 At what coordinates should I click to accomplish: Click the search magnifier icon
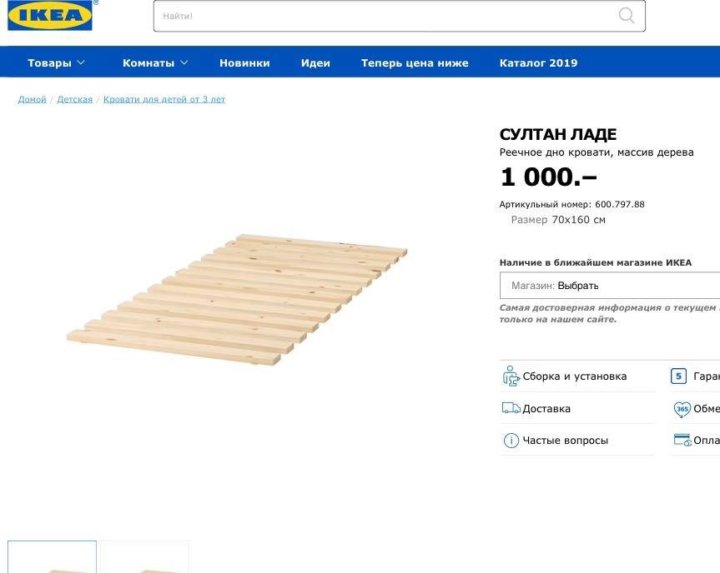point(626,15)
